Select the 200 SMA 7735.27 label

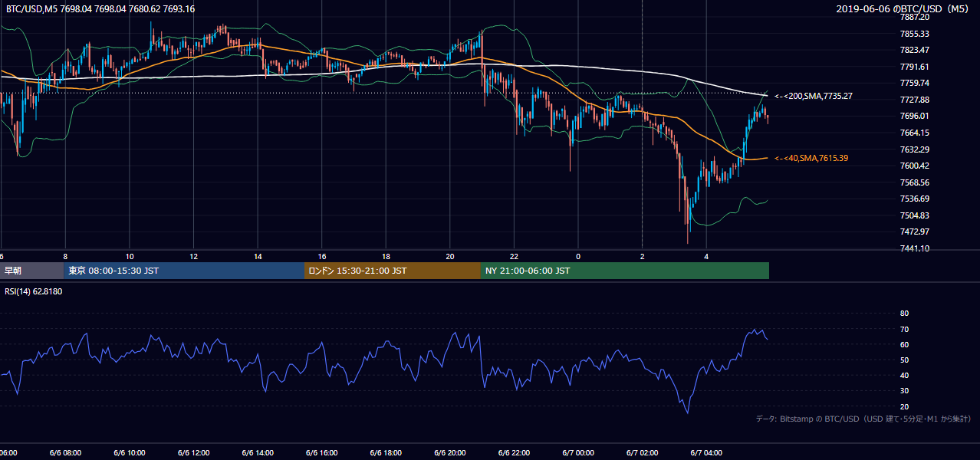[x=813, y=97]
